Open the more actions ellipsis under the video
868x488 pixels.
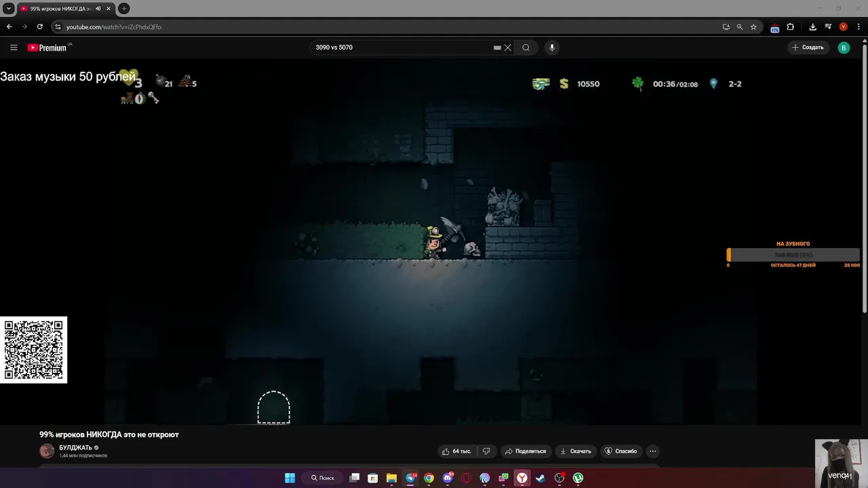click(x=652, y=451)
